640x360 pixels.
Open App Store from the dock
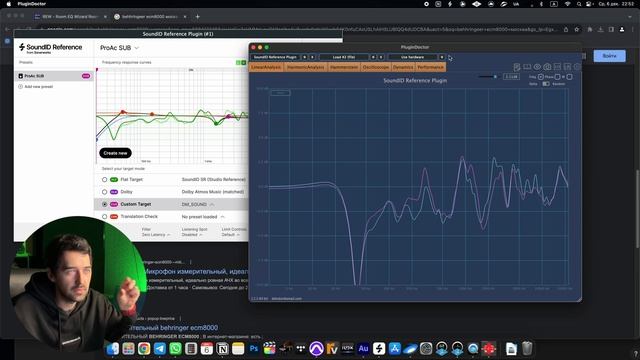tap(395, 349)
